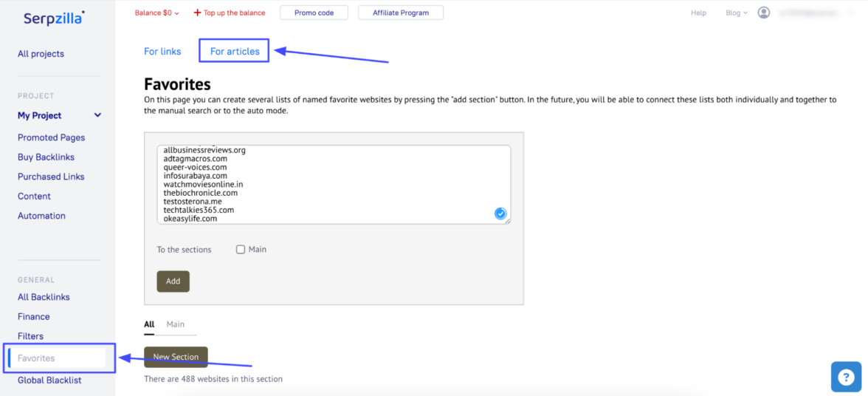Open the Help link in header
This screenshot has height=396, width=868.
(x=698, y=13)
